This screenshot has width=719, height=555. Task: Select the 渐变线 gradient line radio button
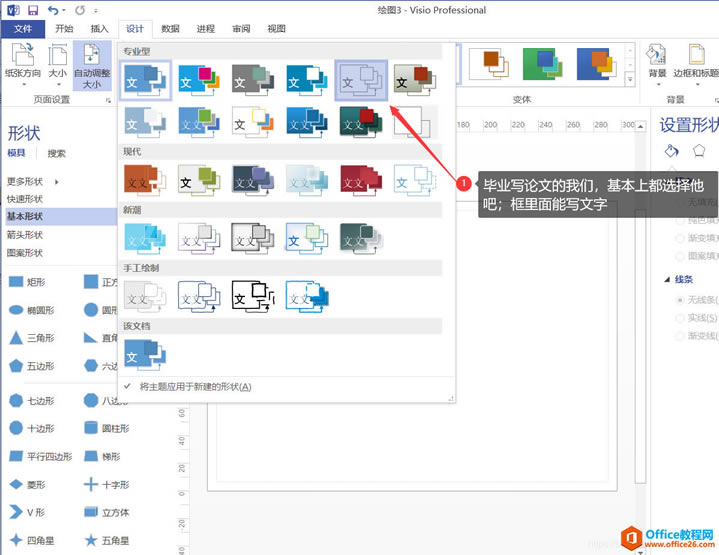[680, 336]
